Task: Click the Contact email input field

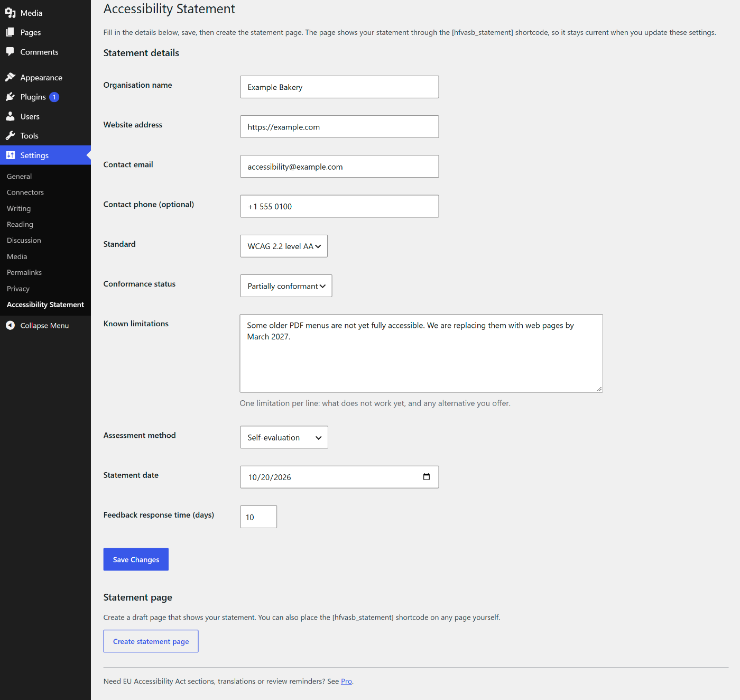Action: tap(339, 167)
